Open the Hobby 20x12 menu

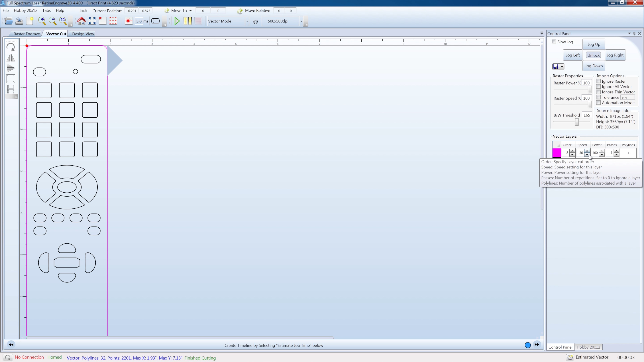point(25,11)
